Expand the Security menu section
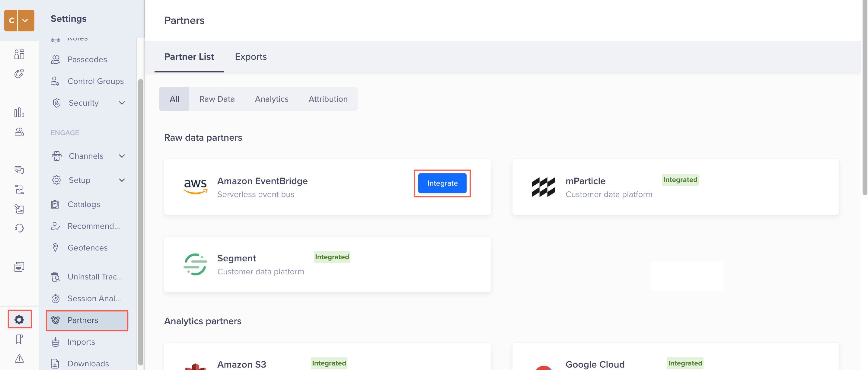Viewport: 868px width, 370px height. (122, 103)
